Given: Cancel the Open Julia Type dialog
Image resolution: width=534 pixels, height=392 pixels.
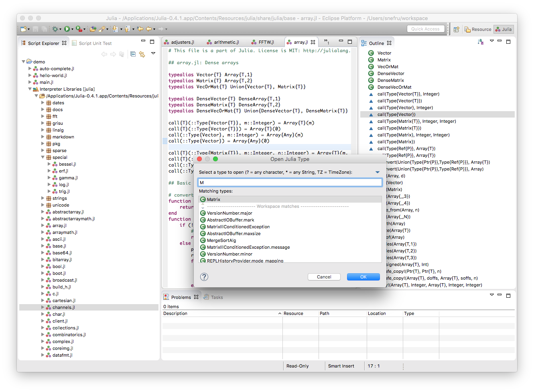Looking at the screenshot, I should pos(324,276).
